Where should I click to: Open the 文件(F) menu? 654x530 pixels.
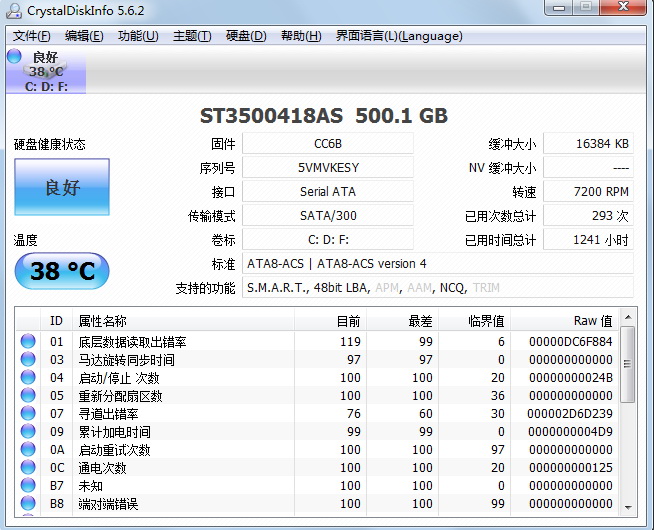[x=31, y=36]
